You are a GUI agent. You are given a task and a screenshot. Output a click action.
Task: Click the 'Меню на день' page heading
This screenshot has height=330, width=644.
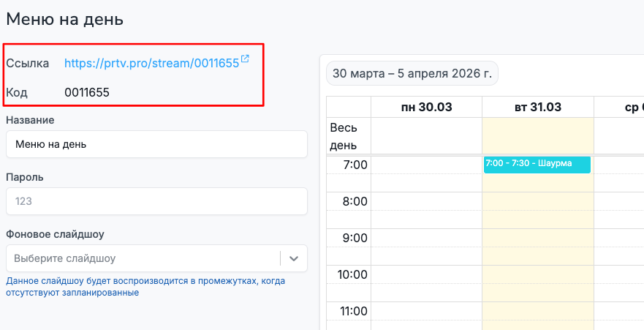(x=65, y=19)
